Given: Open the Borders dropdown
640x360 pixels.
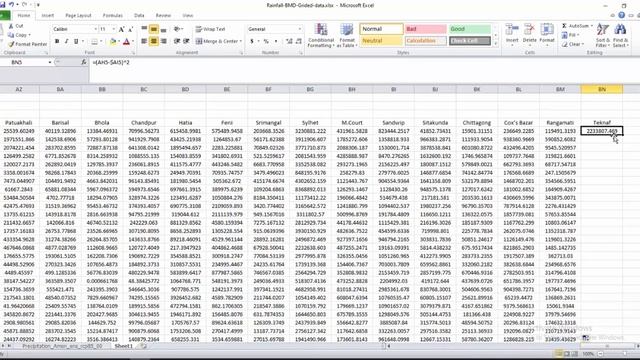Looking at the screenshot, I should (x=101, y=41).
